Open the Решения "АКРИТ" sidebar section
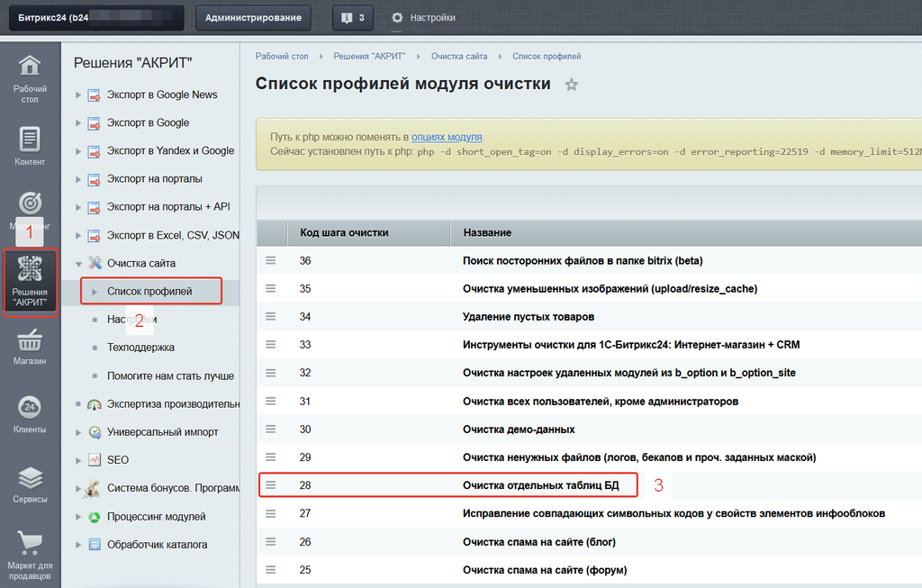The image size is (922, 588). point(30,282)
